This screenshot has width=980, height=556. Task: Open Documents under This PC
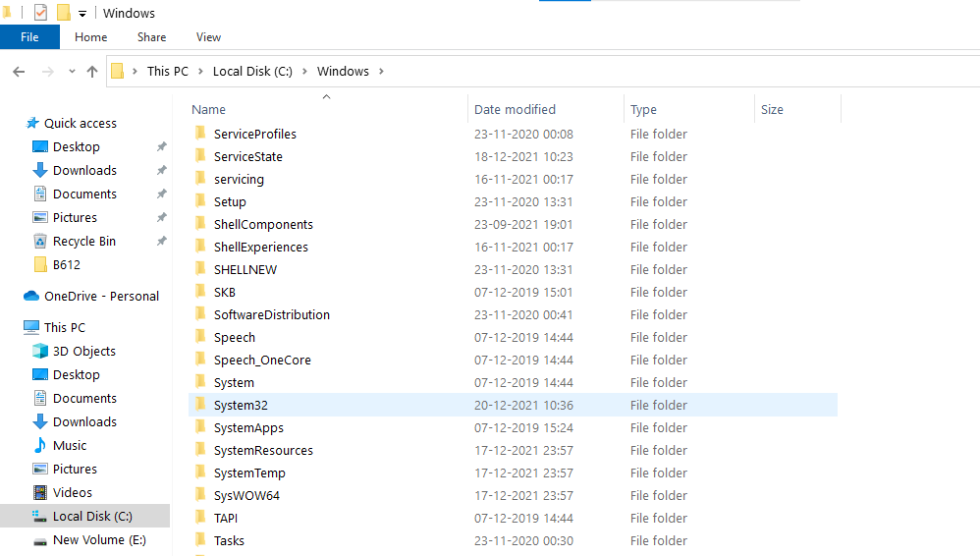coord(84,399)
